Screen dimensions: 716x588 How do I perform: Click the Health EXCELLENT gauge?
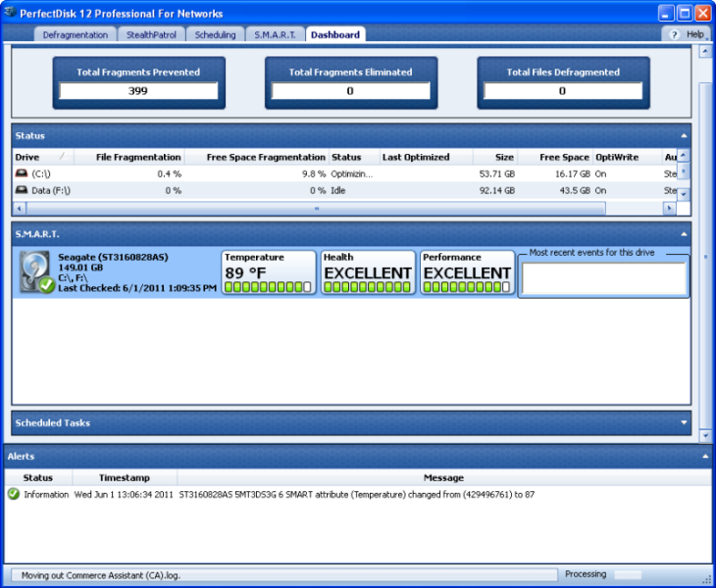coord(368,272)
